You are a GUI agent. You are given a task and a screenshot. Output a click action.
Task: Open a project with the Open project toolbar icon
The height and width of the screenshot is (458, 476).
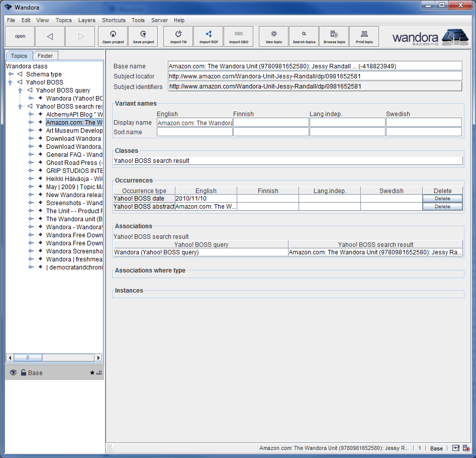(113, 36)
